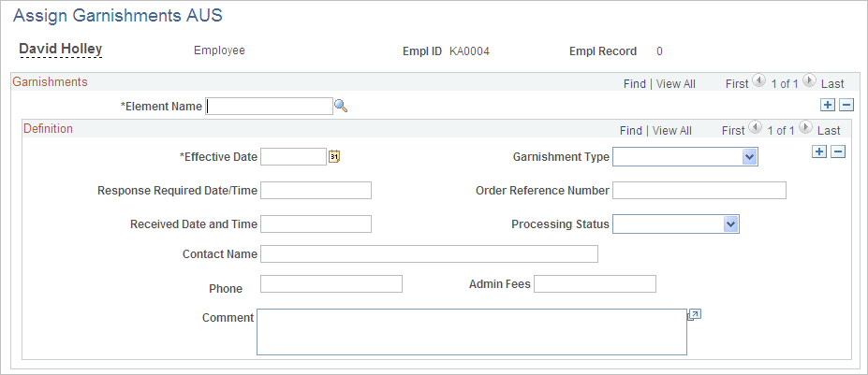Focus the Element Name input field

click(x=269, y=107)
